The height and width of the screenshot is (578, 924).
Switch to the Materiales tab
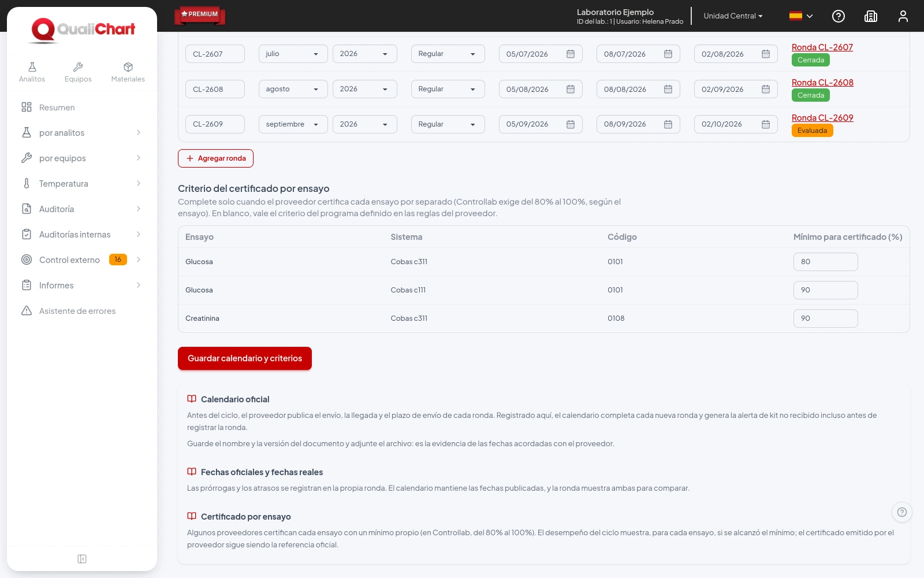(x=128, y=72)
